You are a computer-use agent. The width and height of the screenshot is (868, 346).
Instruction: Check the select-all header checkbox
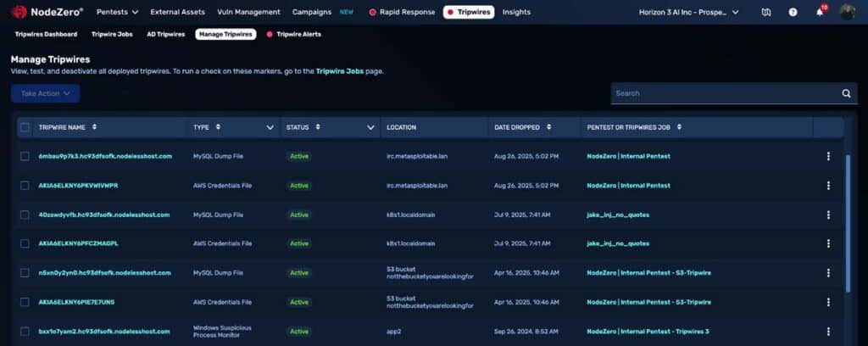(x=25, y=127)
